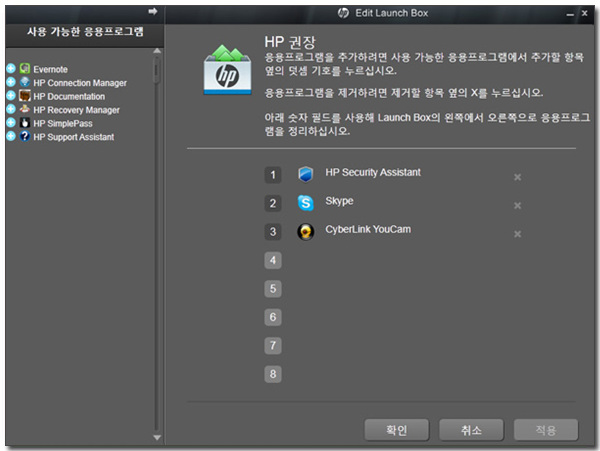Click the HP Support Assistant question icon

25,136
